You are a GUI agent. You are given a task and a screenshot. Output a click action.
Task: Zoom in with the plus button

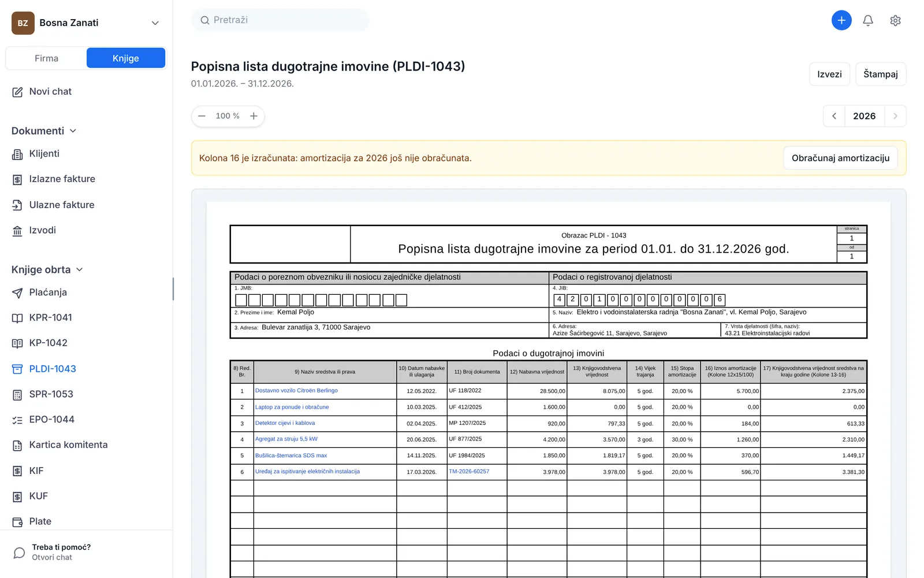pyautogui.click(x=254, y=116)
